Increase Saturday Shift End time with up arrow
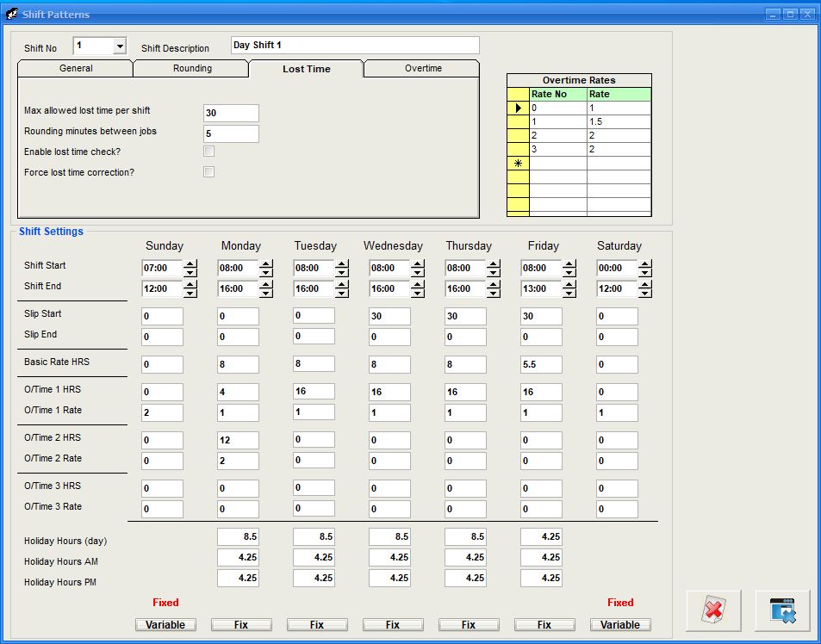The height and width of the screenshot is (644, 821). [645, 284]
